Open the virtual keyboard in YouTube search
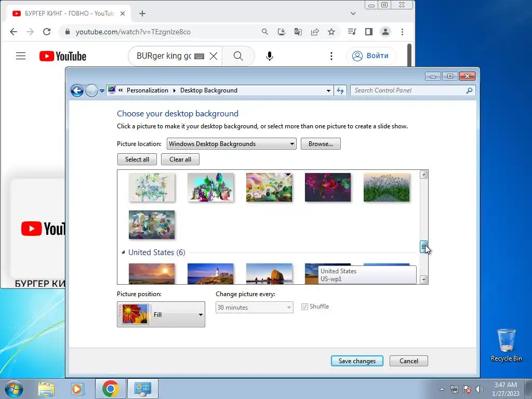The height and width of the screenshot is (399, 532). [199, 56]
